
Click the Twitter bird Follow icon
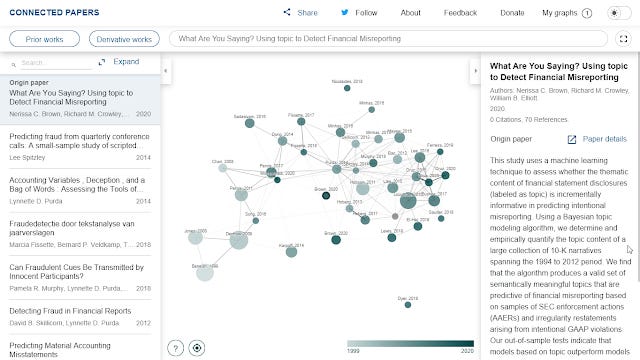tap(345, 13)
